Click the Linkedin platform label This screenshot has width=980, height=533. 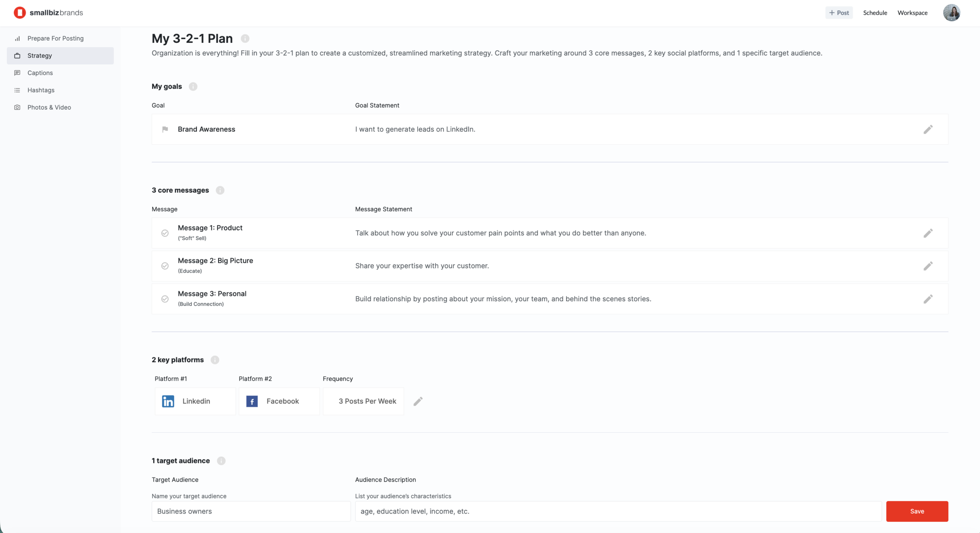tap(196, 401)
